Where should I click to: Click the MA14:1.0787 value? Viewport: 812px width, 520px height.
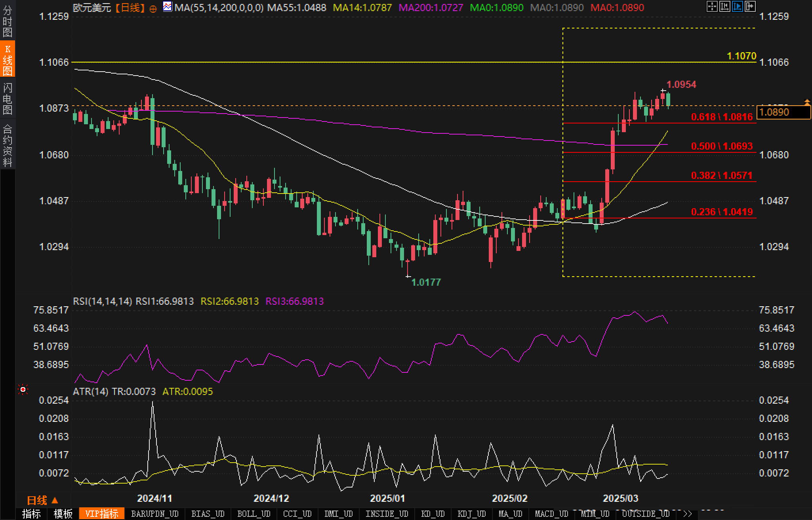pyautogui.click(x=362, y=8)
